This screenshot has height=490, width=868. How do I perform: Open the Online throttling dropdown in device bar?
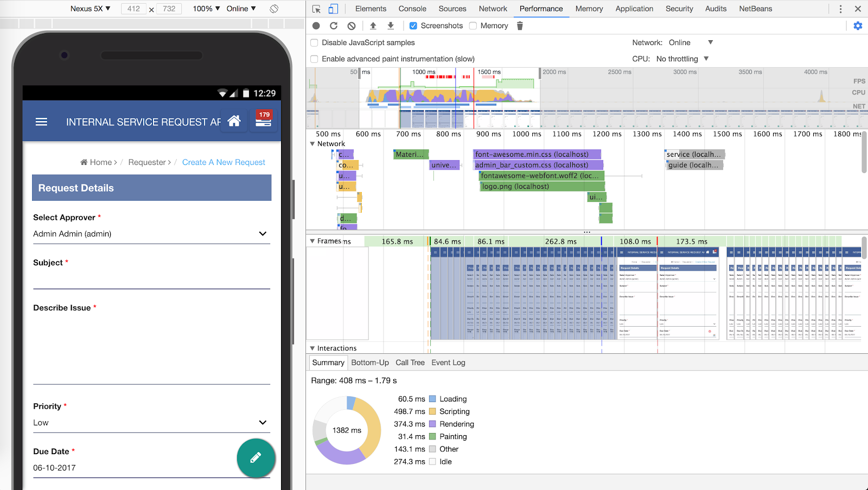(241, 9)
